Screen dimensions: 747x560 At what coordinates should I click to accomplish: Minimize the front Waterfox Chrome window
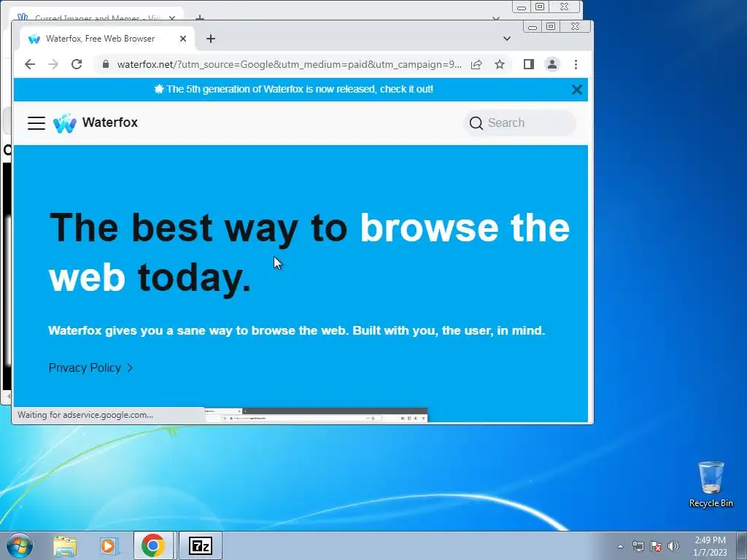tap(533, 27)
